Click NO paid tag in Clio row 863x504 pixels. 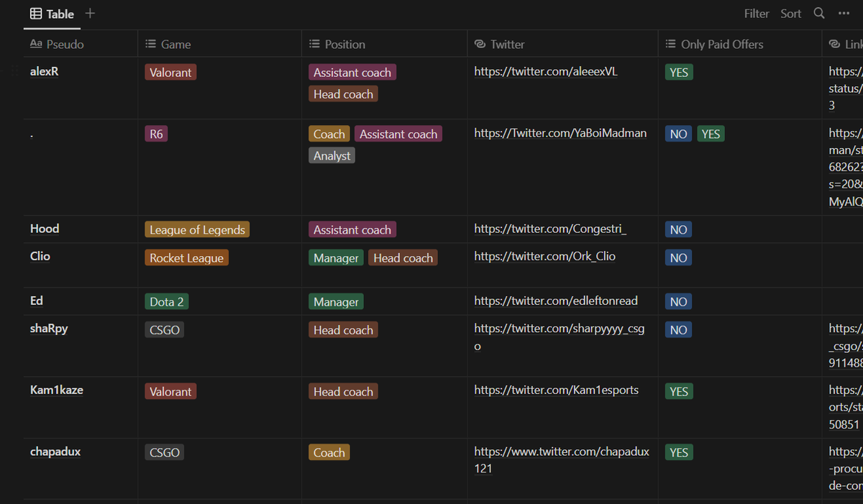pos(678,257)
